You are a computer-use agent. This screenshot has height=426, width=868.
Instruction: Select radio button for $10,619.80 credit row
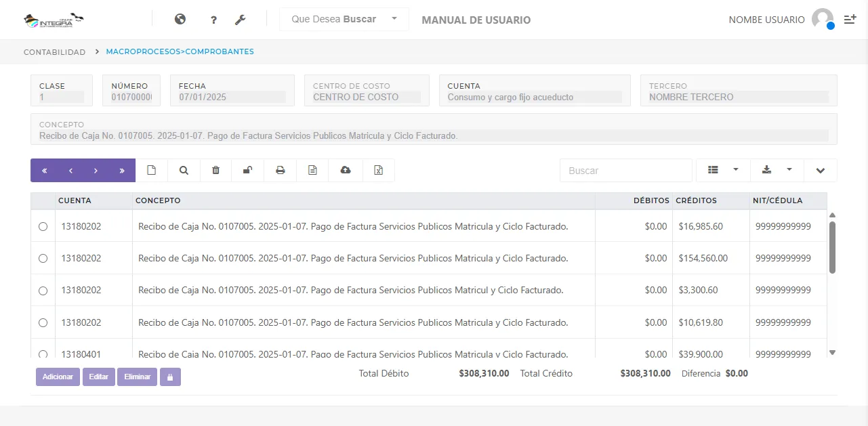click(43, 322)
